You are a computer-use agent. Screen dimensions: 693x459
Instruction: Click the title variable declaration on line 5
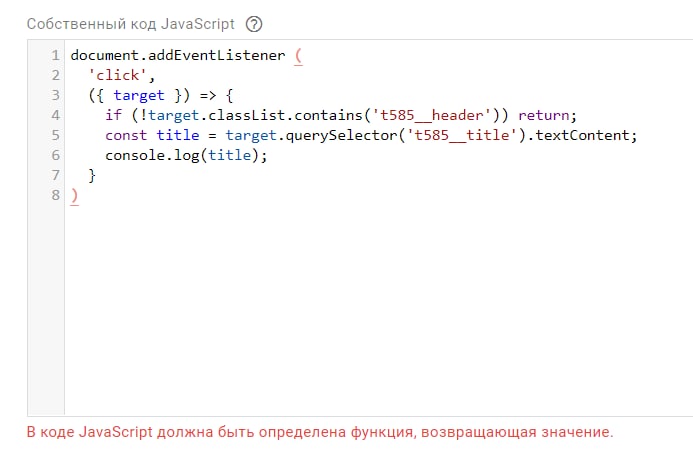[x=178, y=135]
